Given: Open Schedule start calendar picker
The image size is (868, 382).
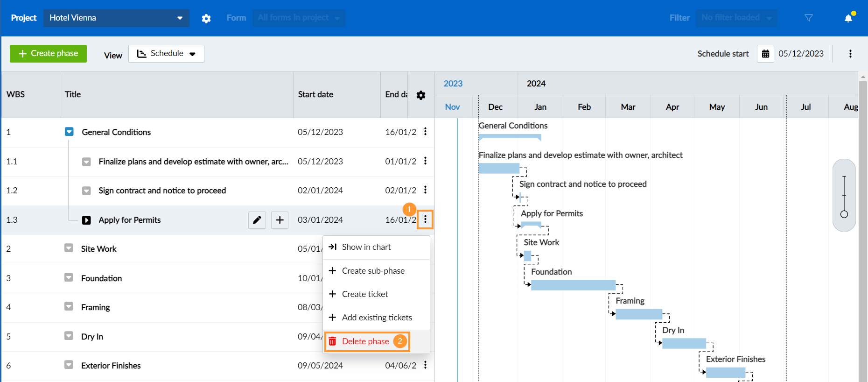Looking at the screenshot, I should [765, 54].
